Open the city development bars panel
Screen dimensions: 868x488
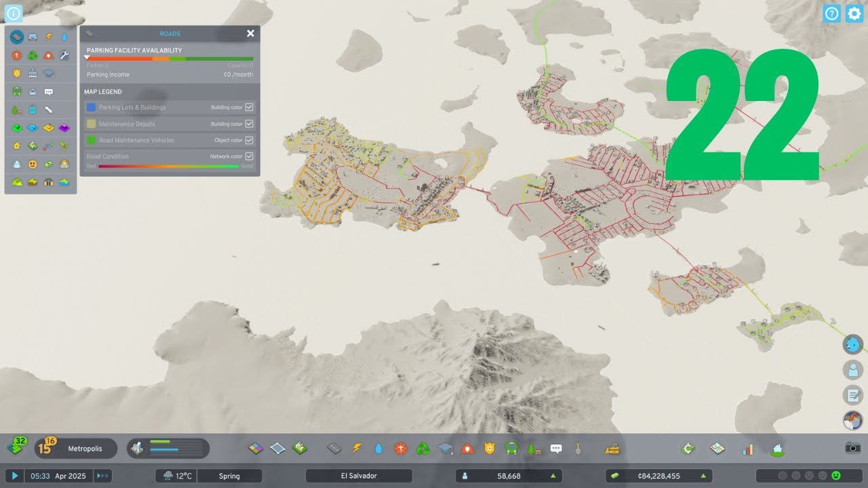pyautogui.click(x=168, y=448)
